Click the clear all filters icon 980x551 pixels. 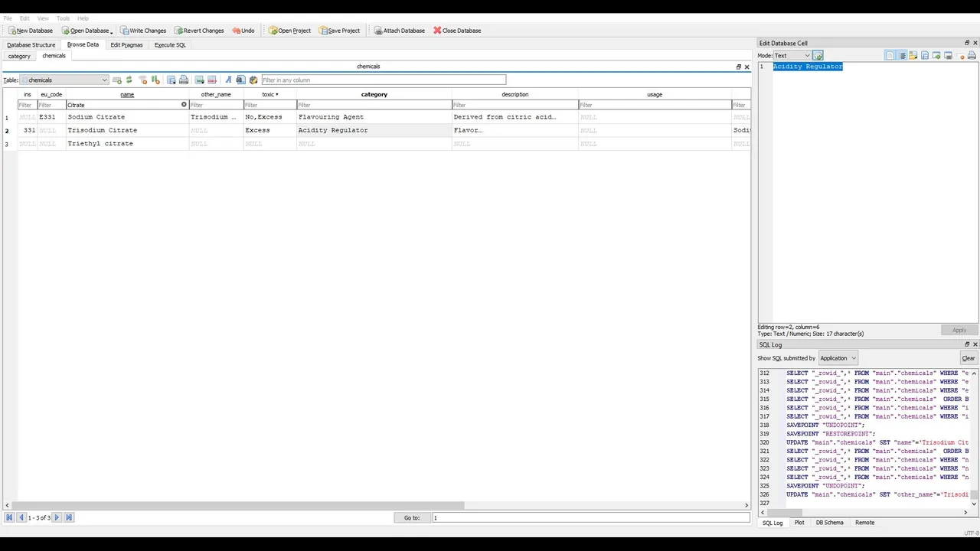coord(142,80)
